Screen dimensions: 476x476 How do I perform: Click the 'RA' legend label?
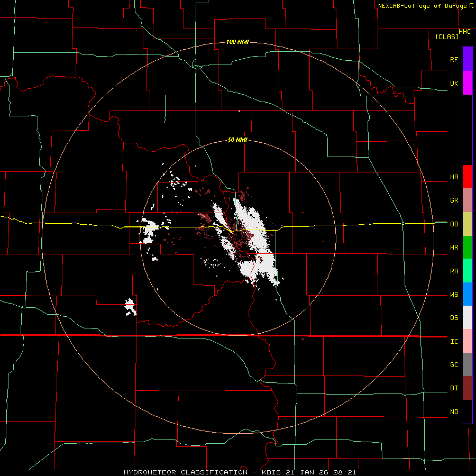(454, 271)
